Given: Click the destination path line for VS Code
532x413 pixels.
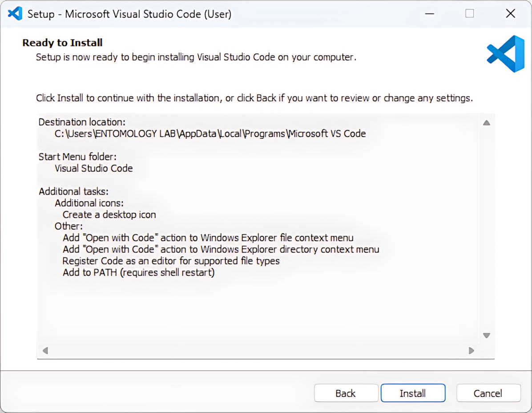Looking at the screenshot, I should pyautogui.click(x=210, y=134).
